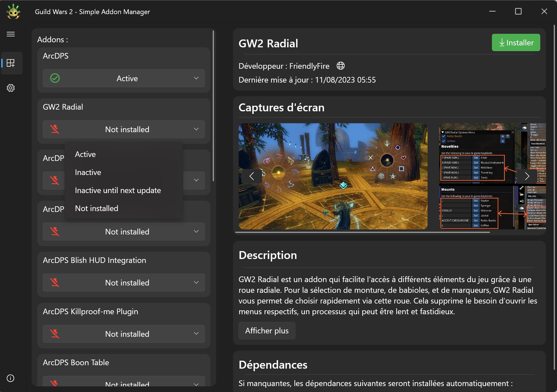Click green checkmark status icon for ArcDPS
Viewport: 557px width, 392px height.
55,78
